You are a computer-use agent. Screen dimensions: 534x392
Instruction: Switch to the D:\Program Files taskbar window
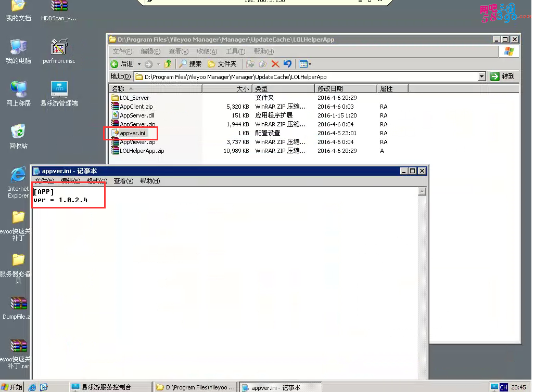[x=195, y=387]
